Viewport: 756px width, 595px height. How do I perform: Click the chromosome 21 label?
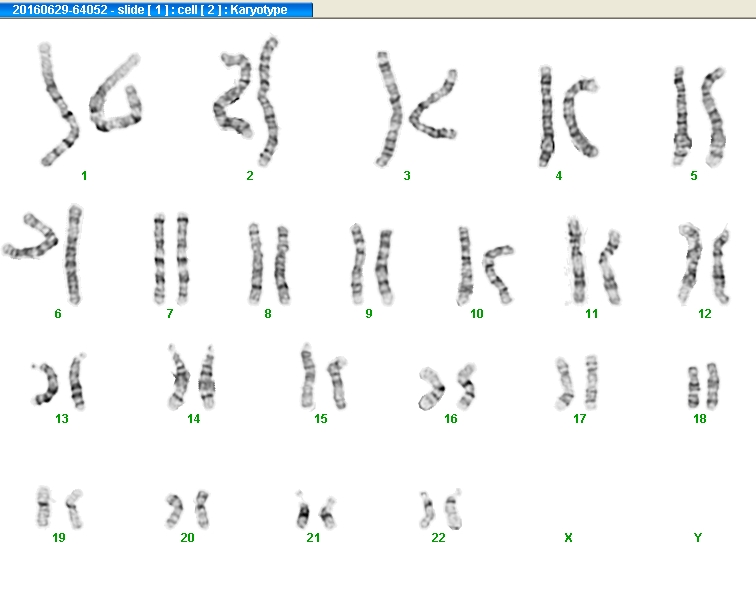(313, 538)
